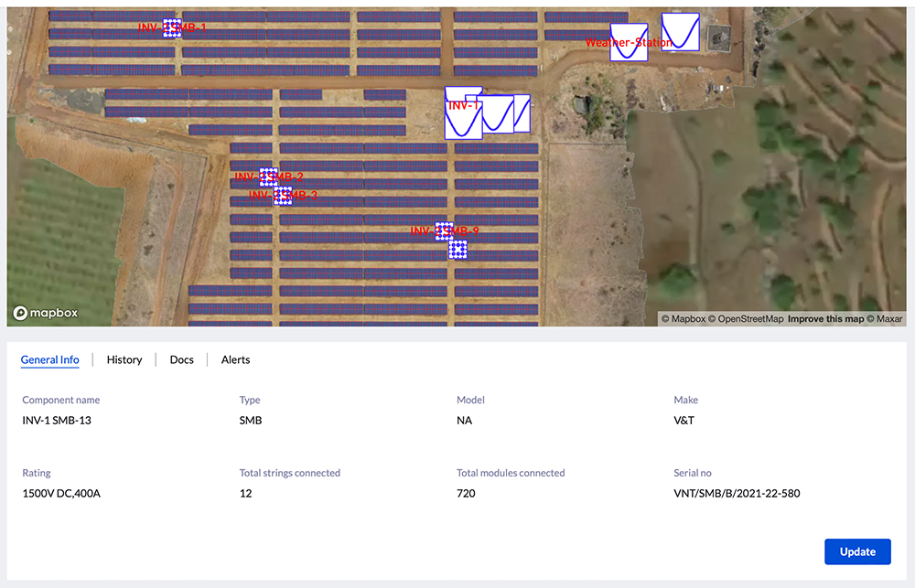
Task: Click the Type value SMB
Action: 251,421
